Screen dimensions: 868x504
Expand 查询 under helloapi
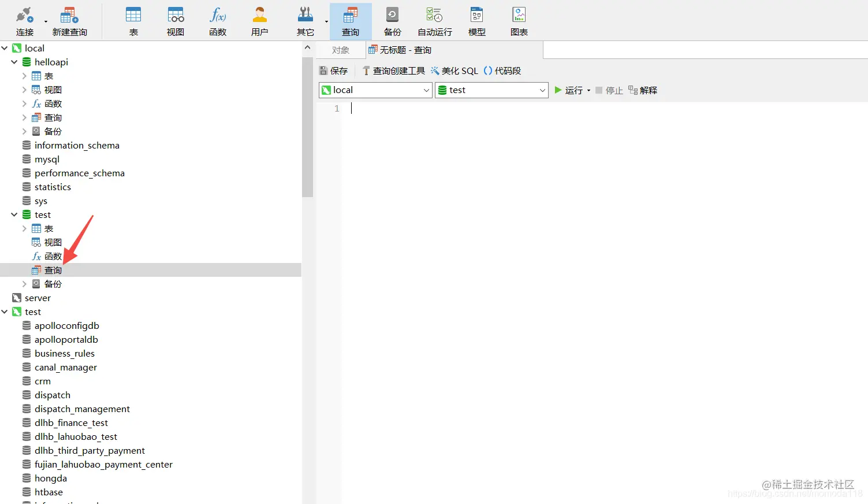pyautogui.click(x=24, y=117)
